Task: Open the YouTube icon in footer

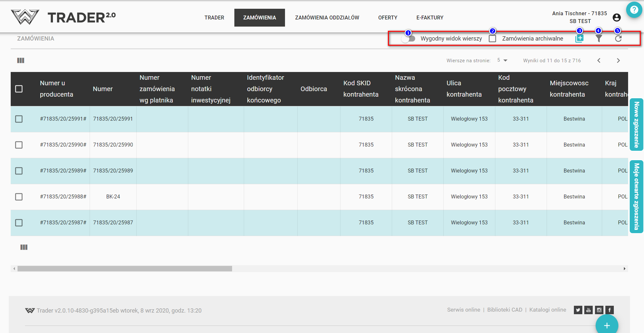Action: tap(588, 310)
